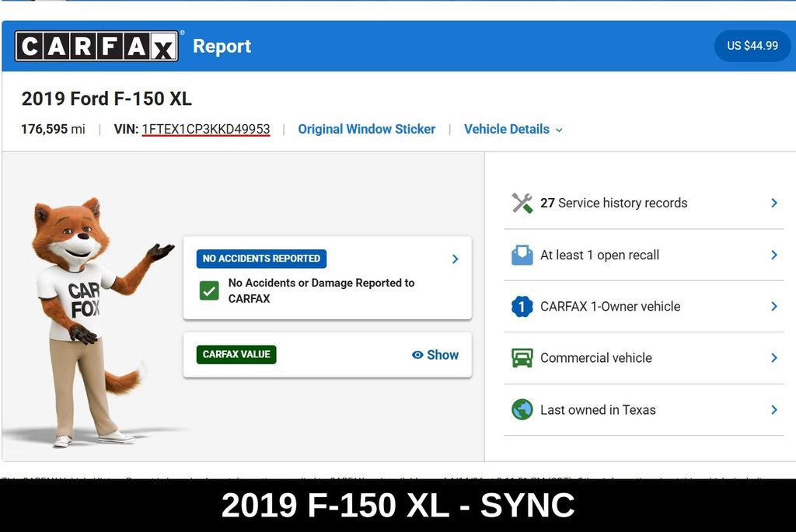Click the green checkmark for no accidents
This screenshot has height=532, width=796.
[x=209, y=290]
